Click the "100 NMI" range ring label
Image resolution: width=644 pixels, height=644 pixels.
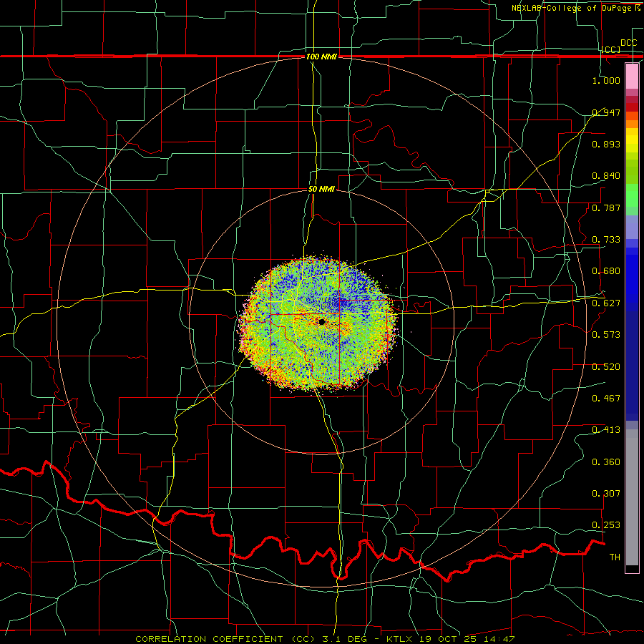(x=321, y=57)
